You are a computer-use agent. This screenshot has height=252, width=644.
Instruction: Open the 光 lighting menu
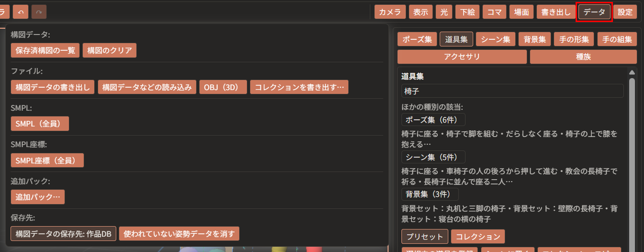444,12
